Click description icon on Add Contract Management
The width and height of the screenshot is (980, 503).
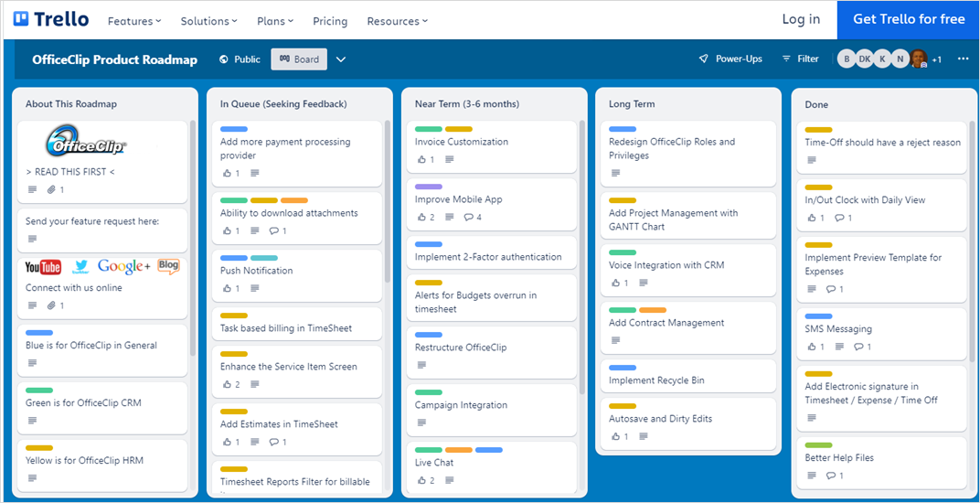[615, 340]
